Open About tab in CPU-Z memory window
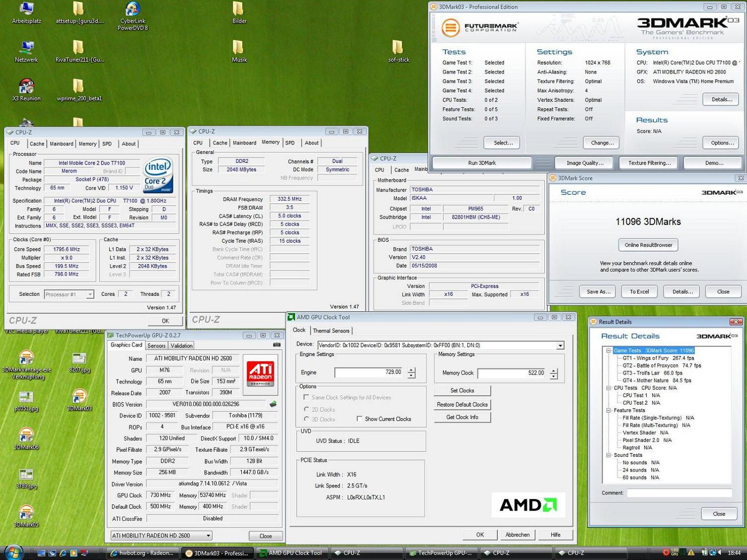The height and width of the screenshot is (560, 747). tap(312, 143)
